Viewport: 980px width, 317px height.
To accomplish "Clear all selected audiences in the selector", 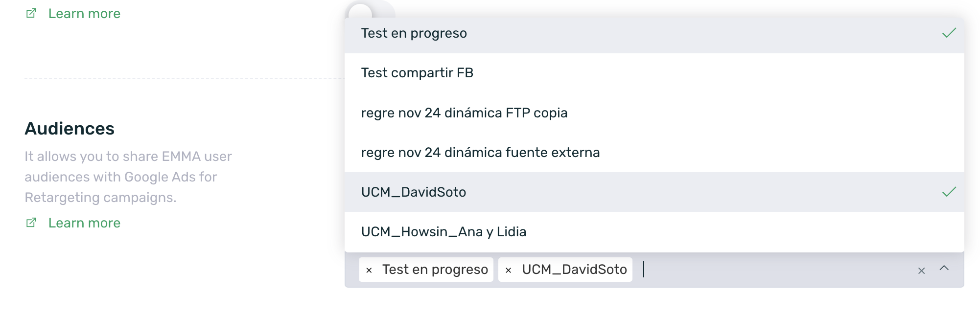I will [921, 271].
